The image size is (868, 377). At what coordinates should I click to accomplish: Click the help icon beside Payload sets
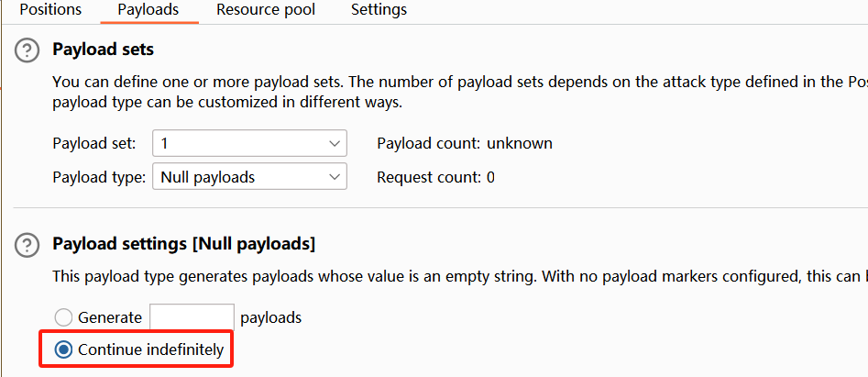pos(27,50)
